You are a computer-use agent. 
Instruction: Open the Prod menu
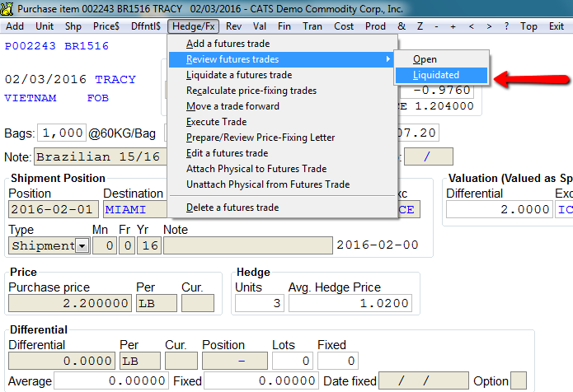pyautogui.click(x=375, y=26)
